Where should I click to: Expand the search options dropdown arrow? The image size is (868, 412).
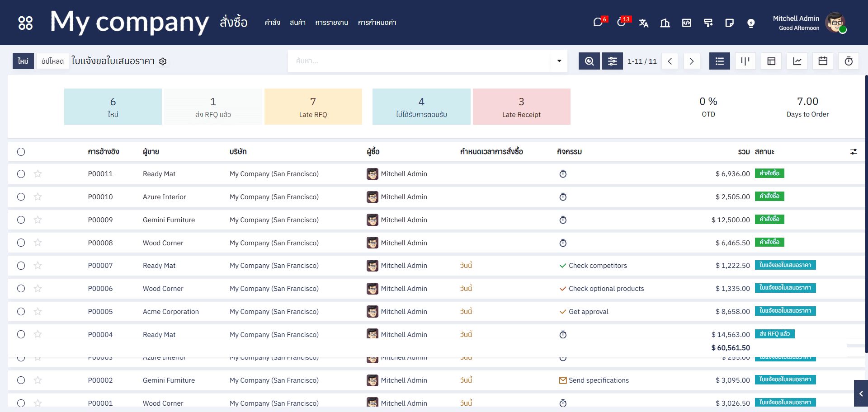click(559, 61)
